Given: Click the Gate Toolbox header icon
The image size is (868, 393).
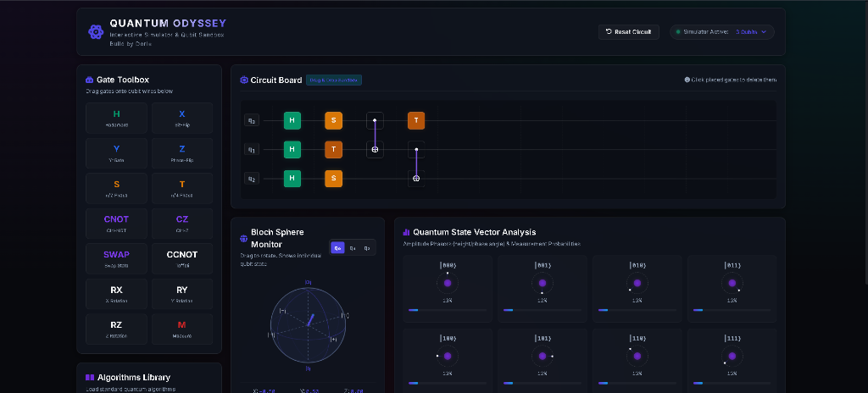Looking at the screenshot, I should (x=89, y=80).
